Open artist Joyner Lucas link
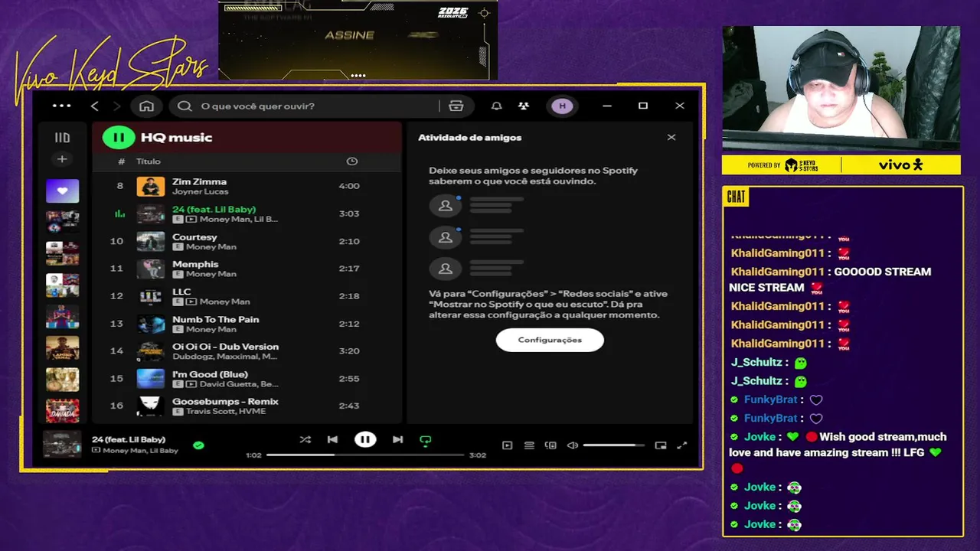This screenshot has width=980, height=551. tap(201, 191)
